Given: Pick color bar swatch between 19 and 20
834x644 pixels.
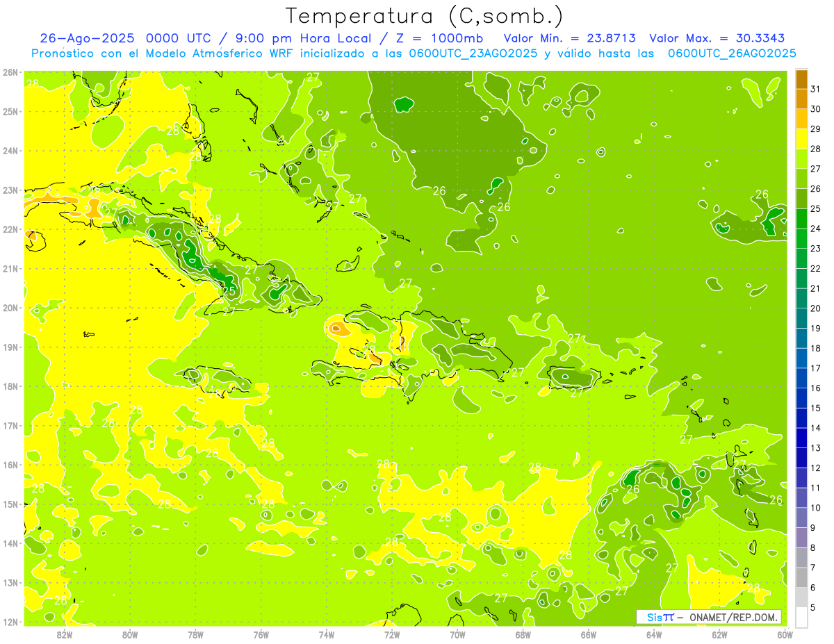Looking at the screenshot, I should click(x=801, y=318).
